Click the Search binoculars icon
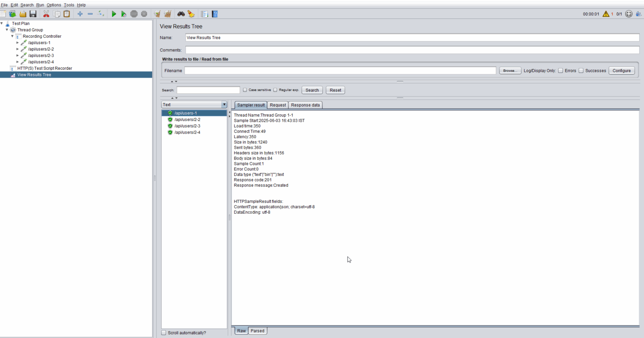Viewport: 644px width, 338px height. click(181, 13)
